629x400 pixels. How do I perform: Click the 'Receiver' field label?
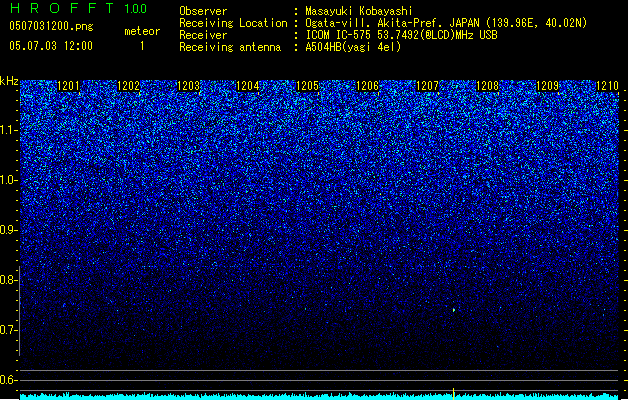coord(203,35)
